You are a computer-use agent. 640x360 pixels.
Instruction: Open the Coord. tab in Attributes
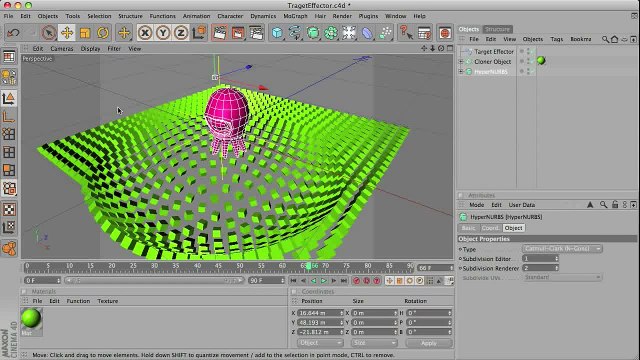tap(490, 228)
